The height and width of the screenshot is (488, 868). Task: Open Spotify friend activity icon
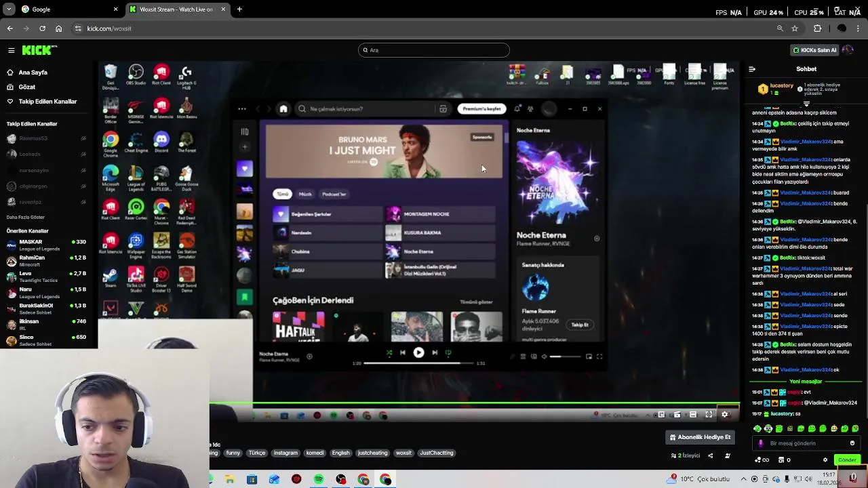click(x=530, y=108)
